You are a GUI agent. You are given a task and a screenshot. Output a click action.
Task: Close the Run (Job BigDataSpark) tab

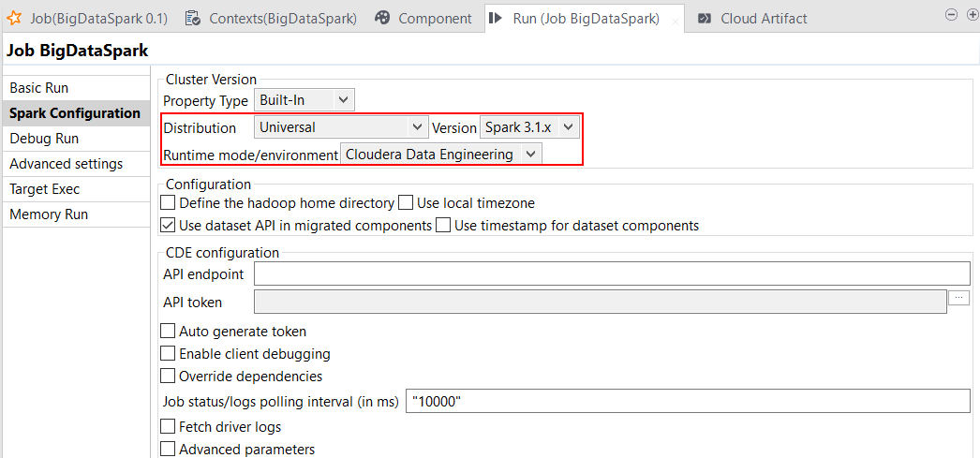point(676,21)
